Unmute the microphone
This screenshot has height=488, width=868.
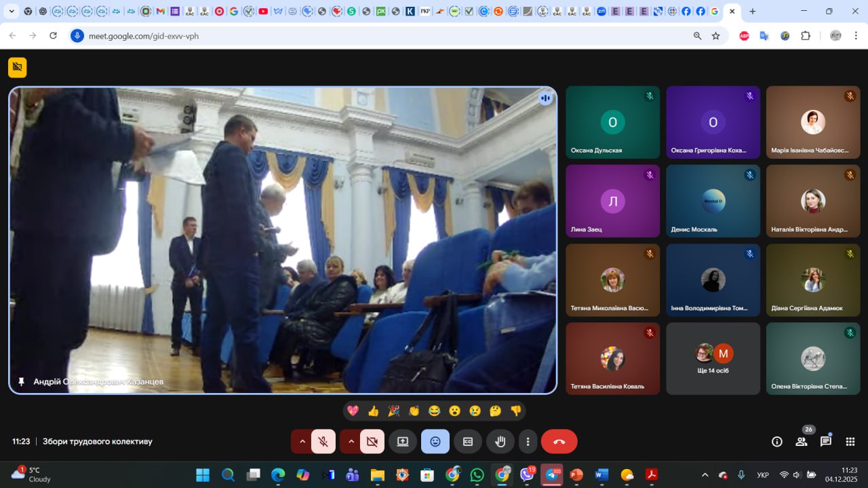point(323,441)
